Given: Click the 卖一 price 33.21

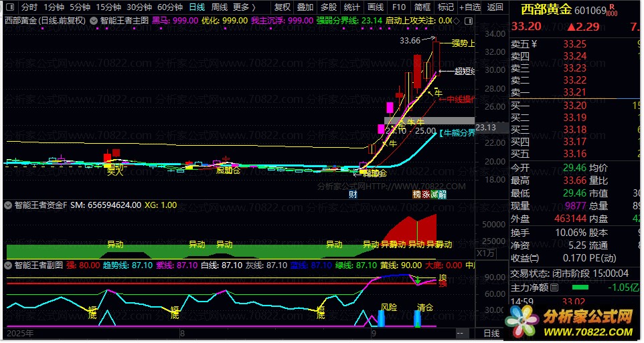Looking at the screenshot, I should click(574, 92).
